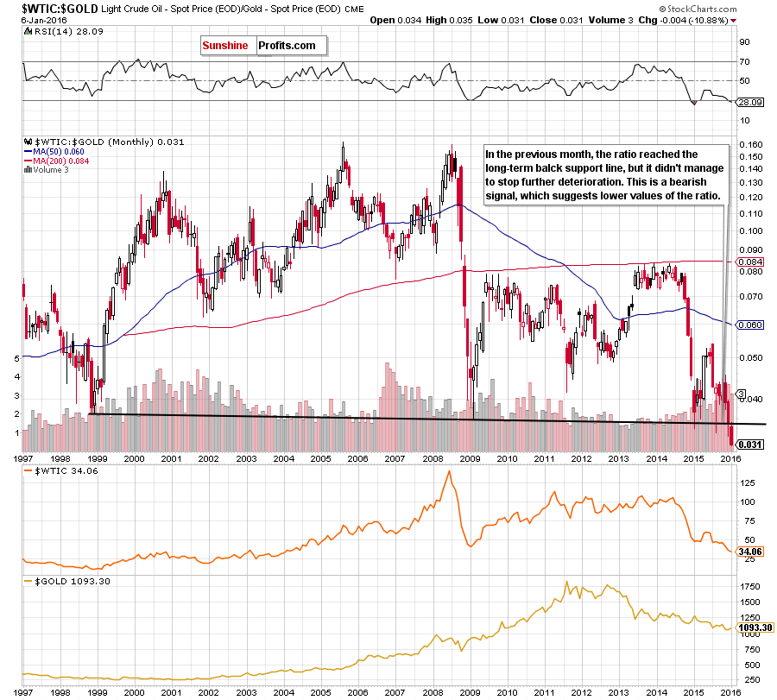
Task: Click the 125 oil axis label
Action: (748, 483)
